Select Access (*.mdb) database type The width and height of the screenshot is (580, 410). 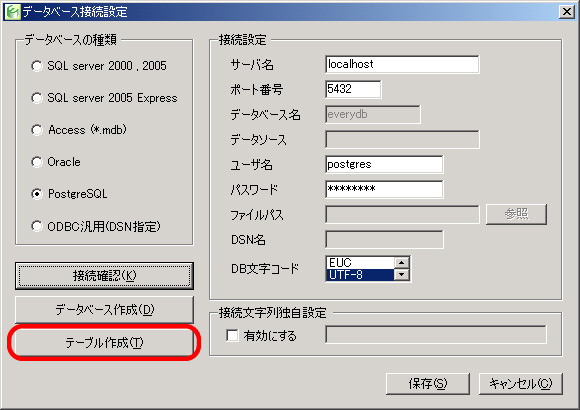click(37, 130)
